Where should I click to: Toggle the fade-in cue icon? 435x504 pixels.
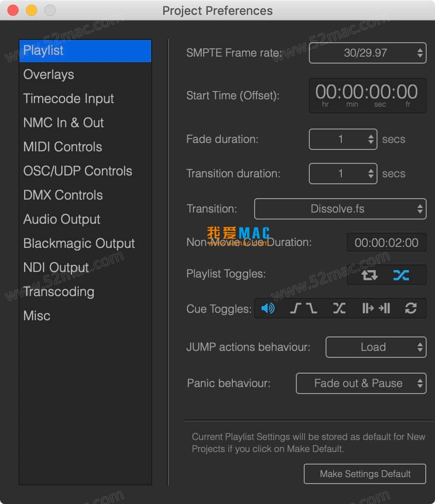coord(295,308)
